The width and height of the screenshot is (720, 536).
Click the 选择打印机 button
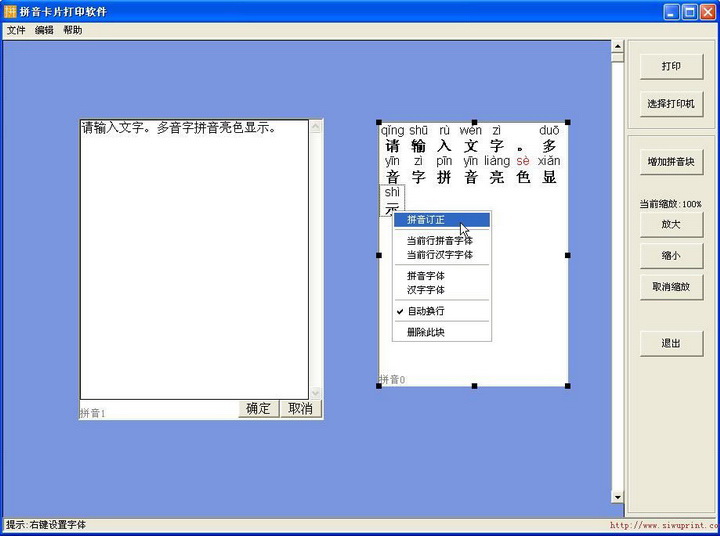click(671, 103)
